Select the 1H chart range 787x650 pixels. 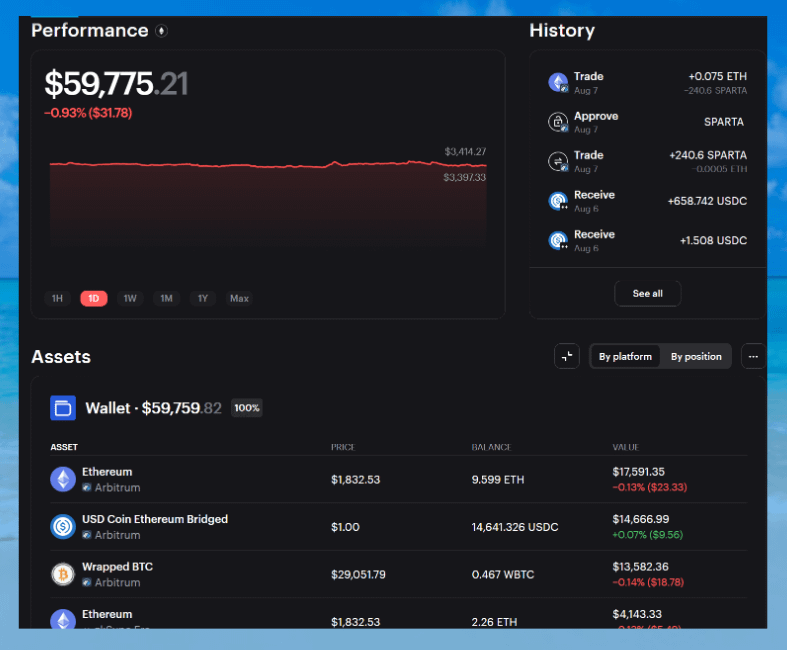point(57,298)
